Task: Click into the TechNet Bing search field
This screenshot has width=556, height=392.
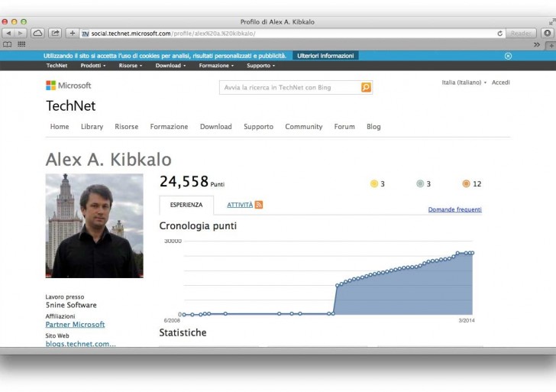Action: [x=290, y=88]
